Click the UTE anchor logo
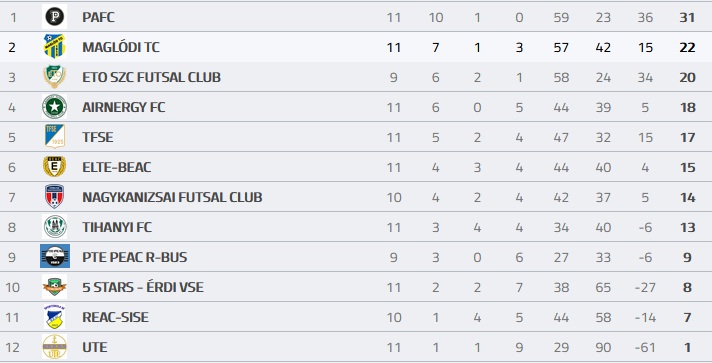 click(x=54, y=347)
